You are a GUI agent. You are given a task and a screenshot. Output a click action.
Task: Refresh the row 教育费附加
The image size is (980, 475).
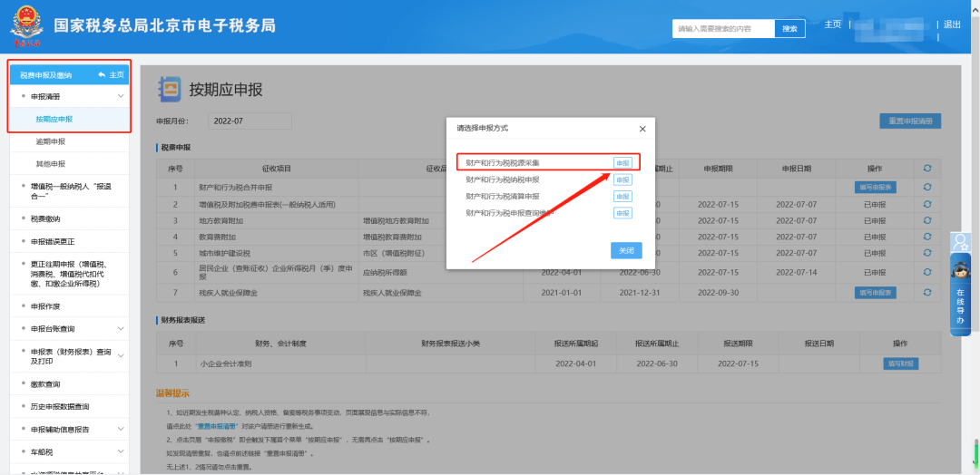(926, 237)
